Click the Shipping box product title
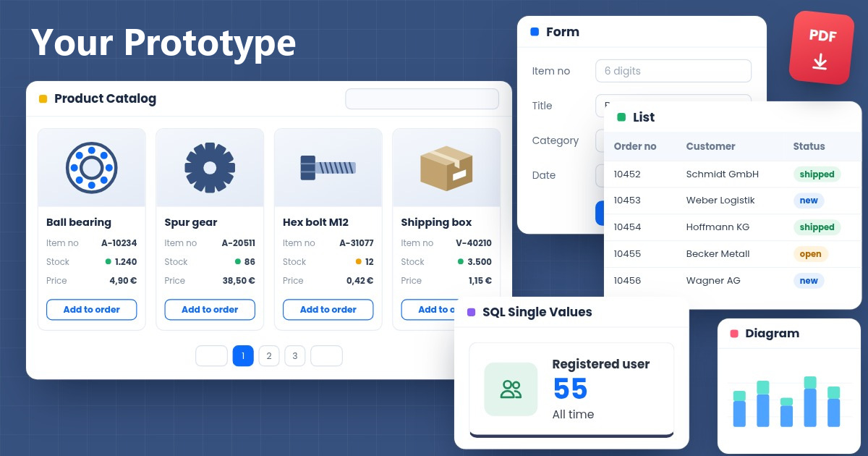The width and height of the screenshot is (868, 456). click(436, 222)
